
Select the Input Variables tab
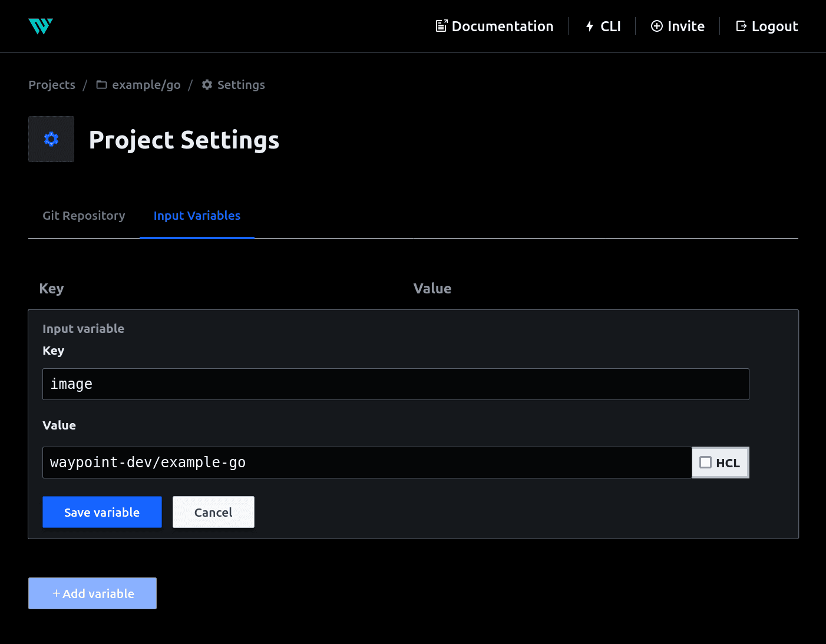197,216
